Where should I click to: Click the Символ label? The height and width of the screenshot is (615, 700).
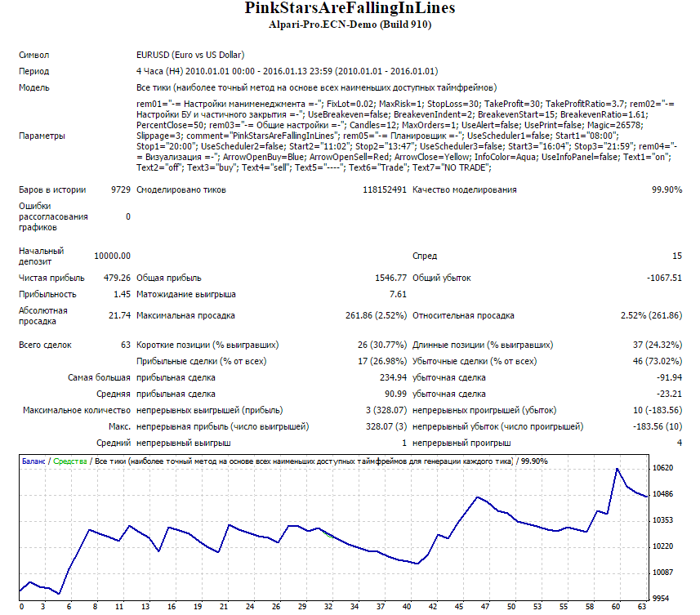coord(34,55)
